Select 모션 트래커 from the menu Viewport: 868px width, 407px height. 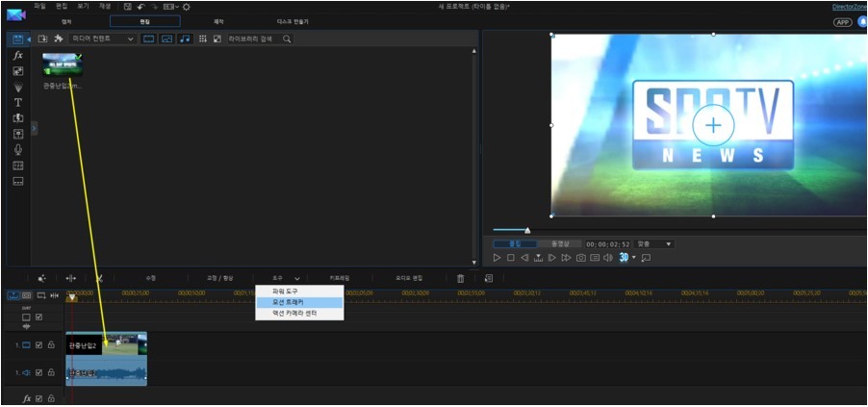[289, 302]
